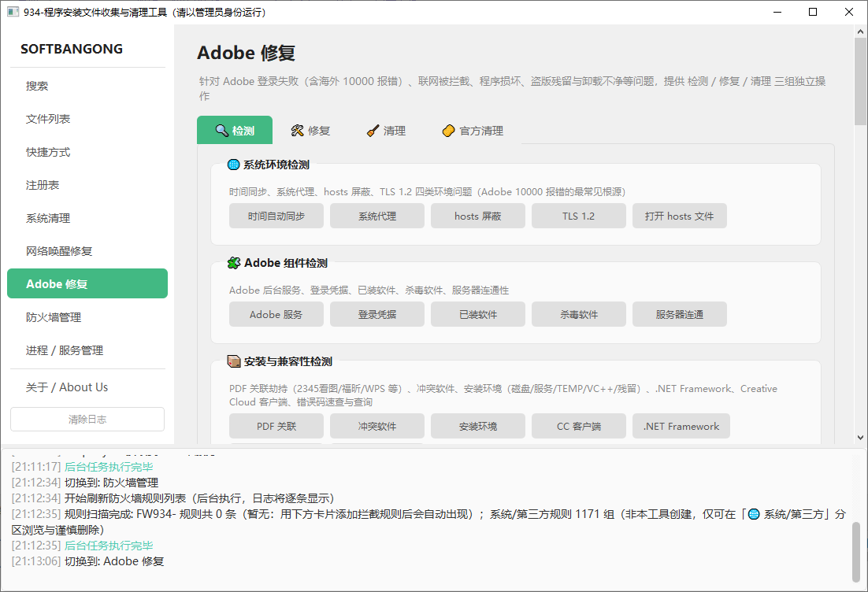Check the CC 客户端 status

pyautogui.click(x=578, y=426)
